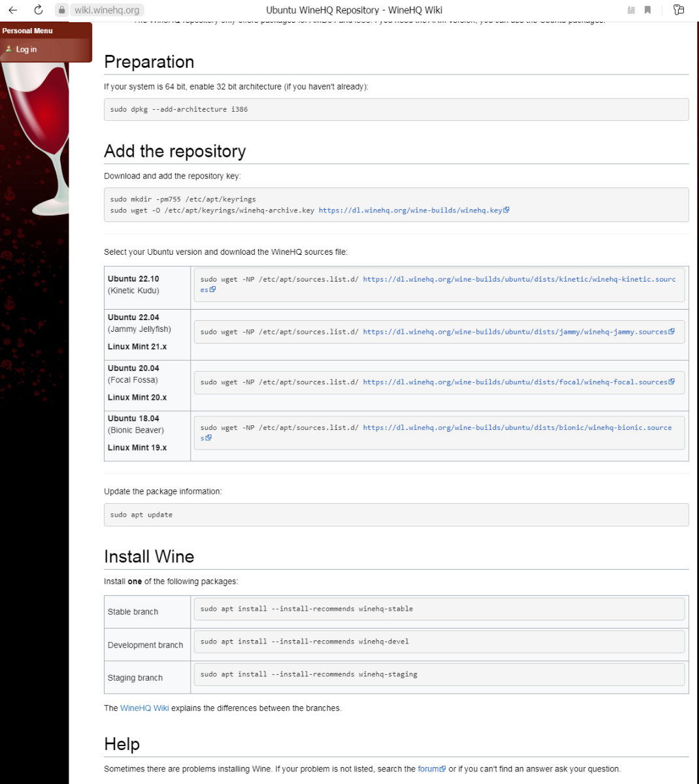Open reader view icon in the toolbar

click(x=631, y=10)
